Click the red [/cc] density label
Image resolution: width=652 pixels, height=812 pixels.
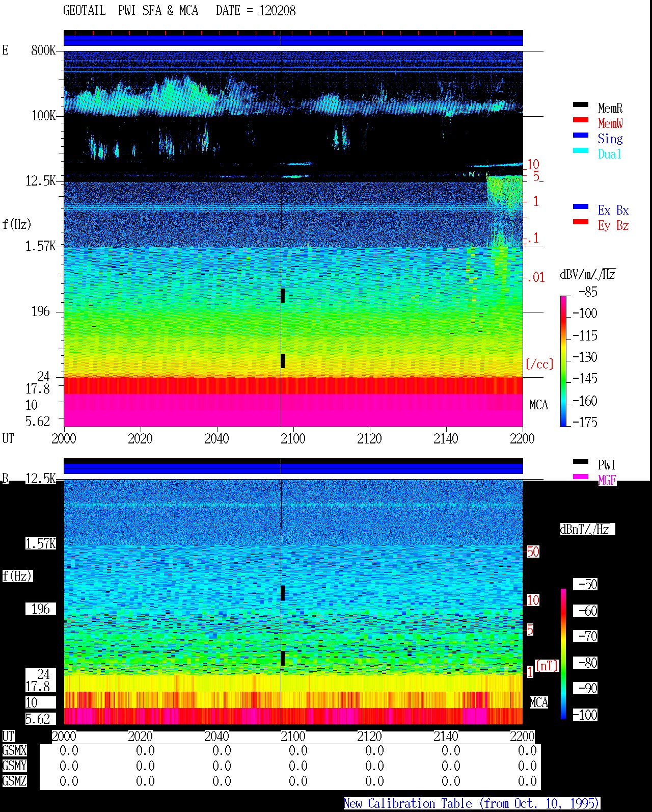coord(539,364)
